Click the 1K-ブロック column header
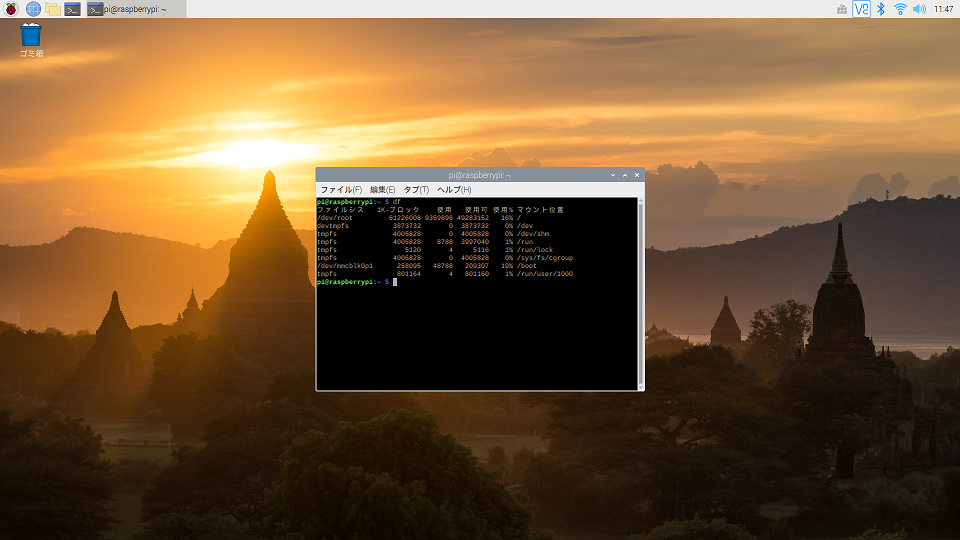 coord(399,209)
